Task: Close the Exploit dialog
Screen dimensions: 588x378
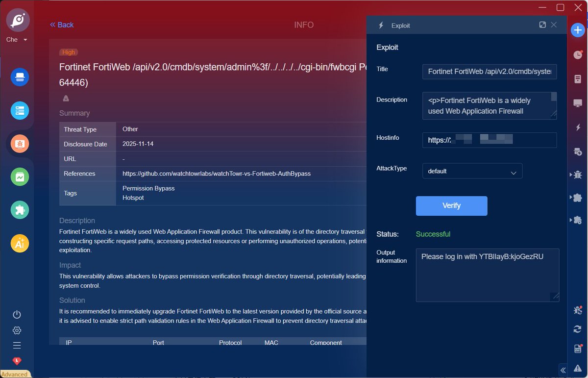Action: tap(554, 25)
